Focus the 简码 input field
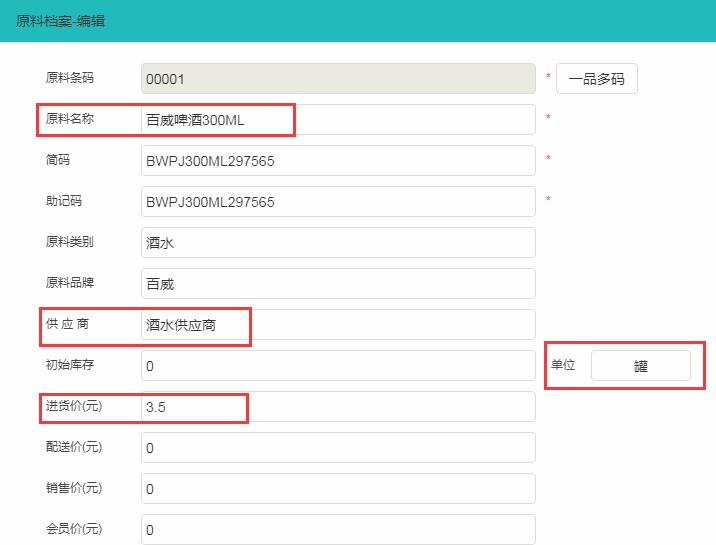716x545 pixels. pyautogui.click(x=338, y=161)
